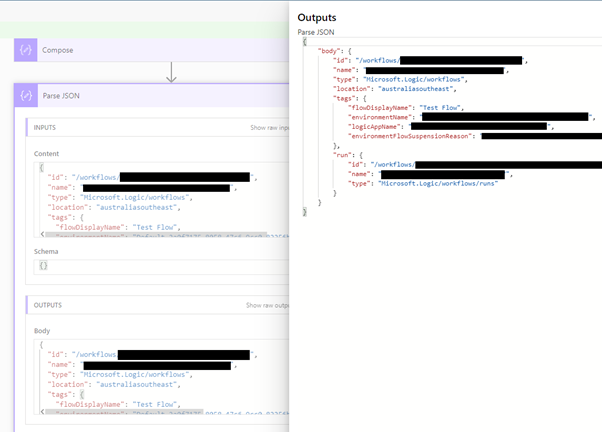Image resolution: width=602 pixels, height=432 pixels.
Task: Click the Content label in inputs
Action: [46, 154]
